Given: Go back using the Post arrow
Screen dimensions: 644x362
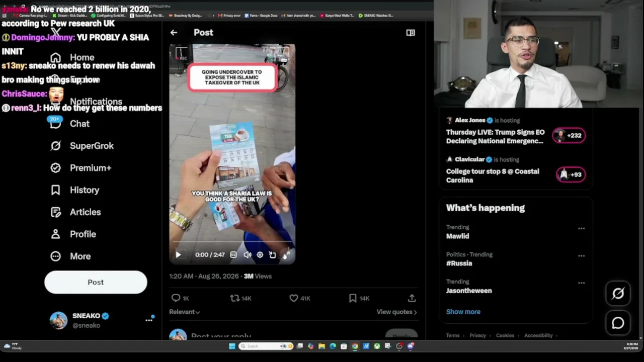Looking at the screenshot, I should pyautogui.click(x=174, y=33).
